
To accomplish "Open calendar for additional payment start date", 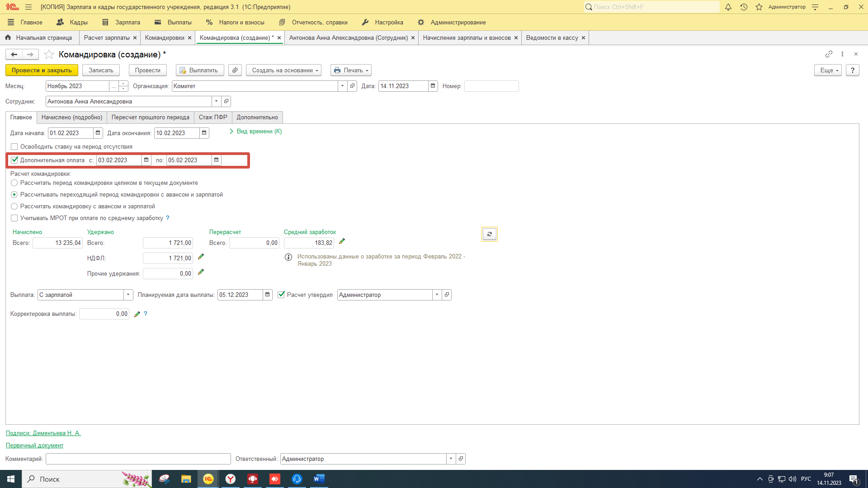I will click(146, 160).
